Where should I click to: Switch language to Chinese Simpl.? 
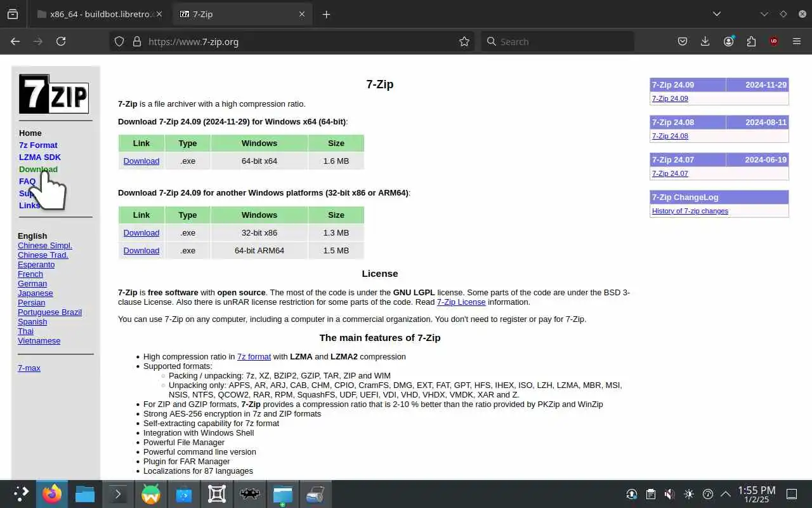click(x=45, y=245)
